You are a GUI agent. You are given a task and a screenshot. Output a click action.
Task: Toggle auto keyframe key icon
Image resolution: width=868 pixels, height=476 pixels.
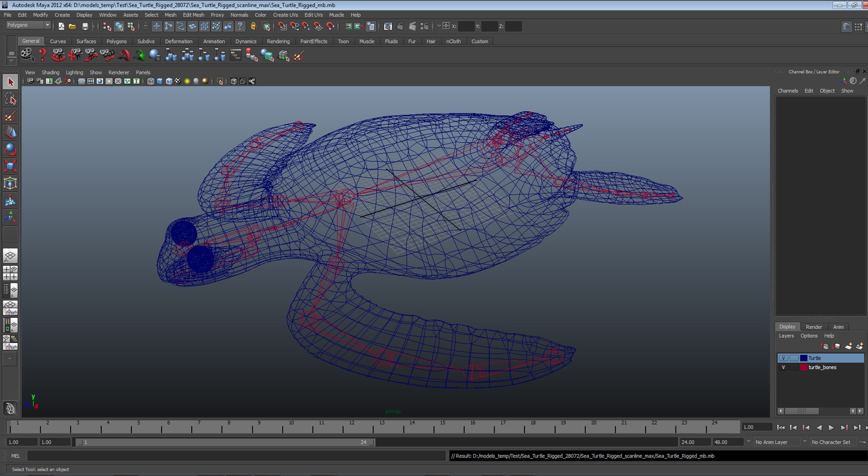pos(863,442)
